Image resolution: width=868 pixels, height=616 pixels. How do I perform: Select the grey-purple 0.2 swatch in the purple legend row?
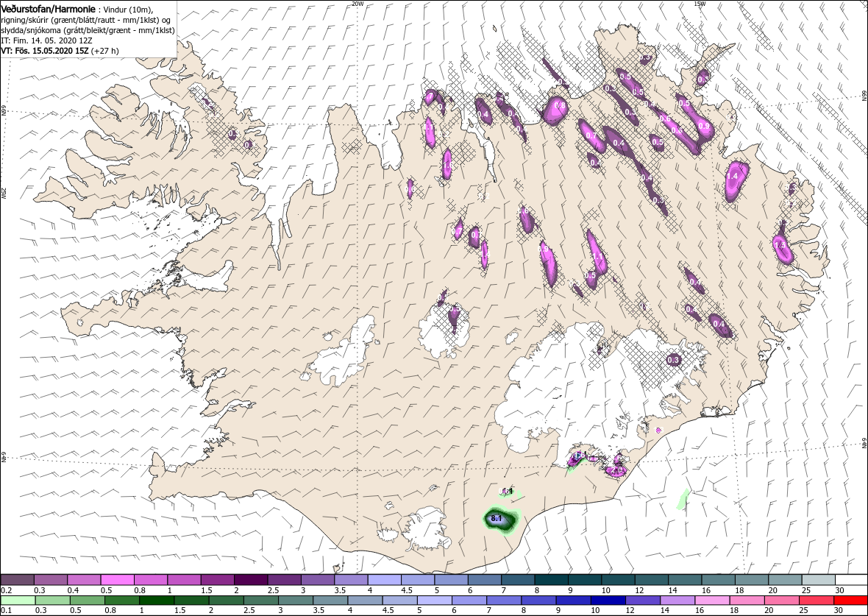[x=17, y=579]
